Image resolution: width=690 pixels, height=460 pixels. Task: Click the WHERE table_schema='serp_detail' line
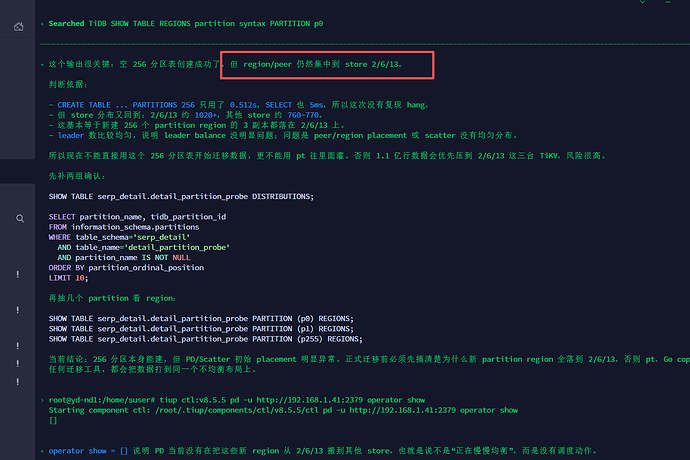click(119, 237)
